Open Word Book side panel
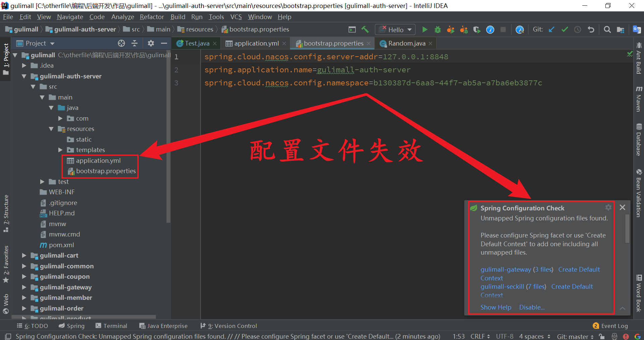The image size is (644, 340). [639, 293]
